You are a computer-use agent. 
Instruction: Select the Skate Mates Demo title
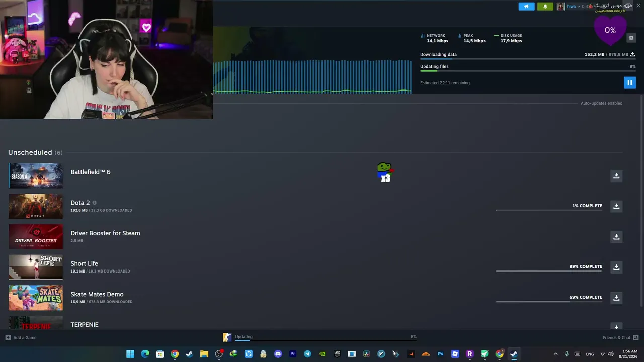97,294
